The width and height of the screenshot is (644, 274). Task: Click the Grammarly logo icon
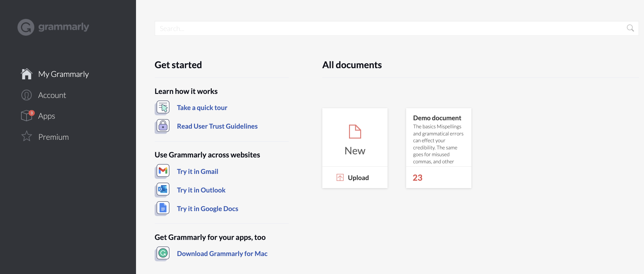pyautogui.click(x=26, y=27)
